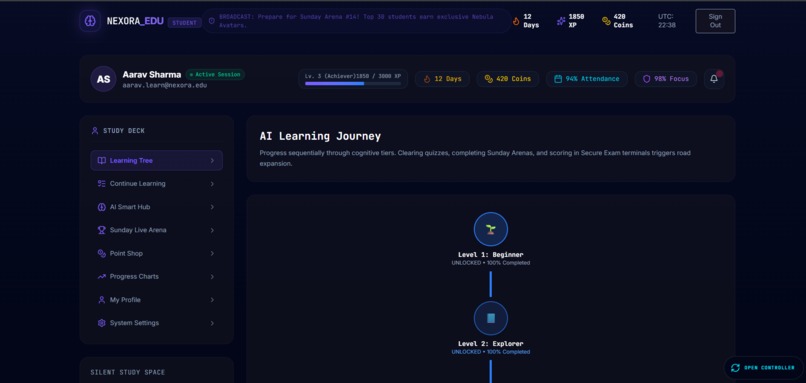Click the 94% Attendance badge
The image size is (806, 383).
pyautogui.click(x=587, y=79)
